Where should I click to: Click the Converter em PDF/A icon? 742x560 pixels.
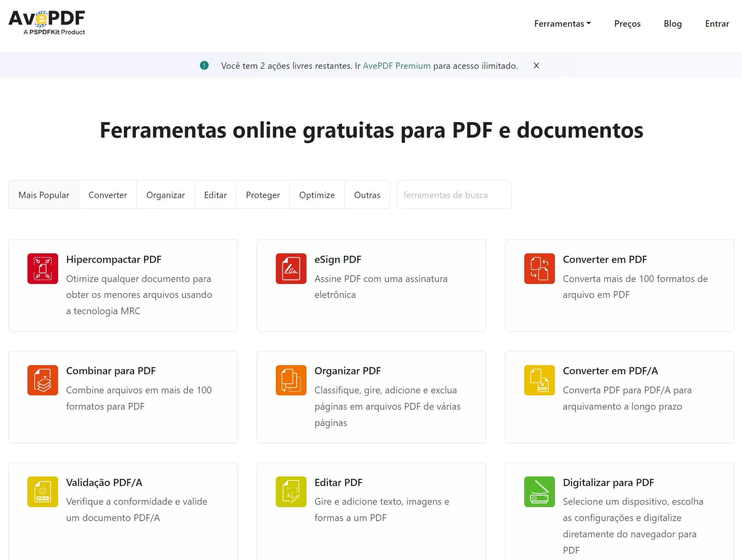point(539,380)
